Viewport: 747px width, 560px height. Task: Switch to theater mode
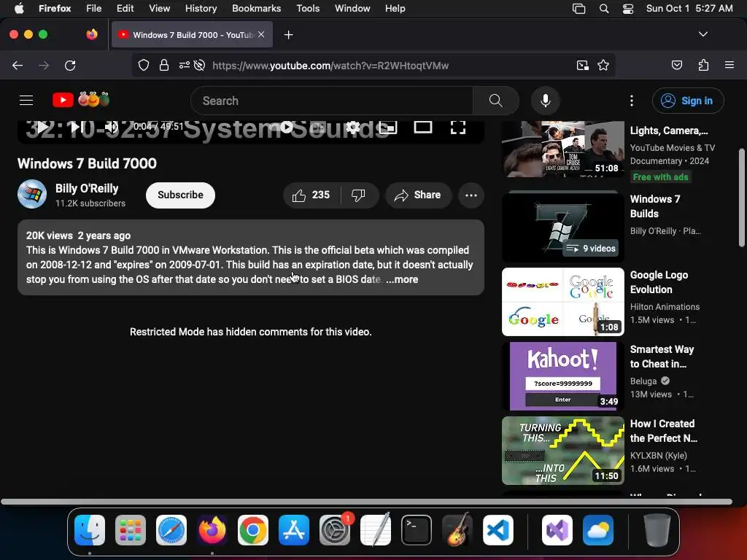423,127
